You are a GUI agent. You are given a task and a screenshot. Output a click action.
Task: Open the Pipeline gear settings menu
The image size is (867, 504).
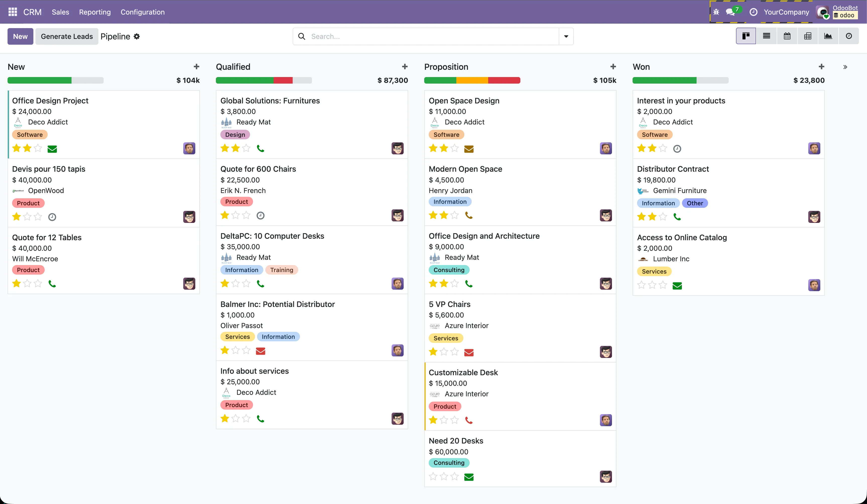click(x=137, y=36)
